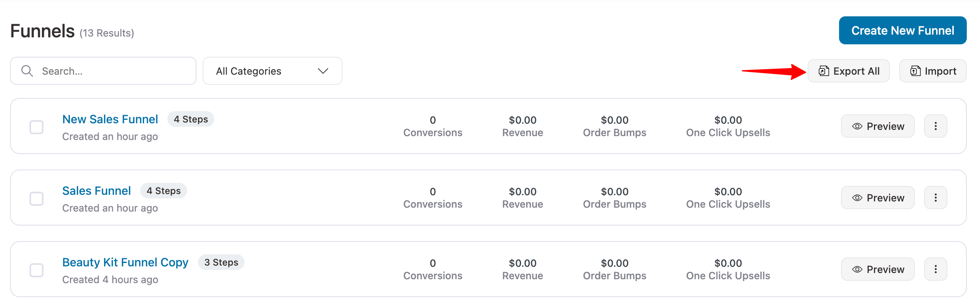Tick the checkbox for New Sales Funnel

[36, 127]
